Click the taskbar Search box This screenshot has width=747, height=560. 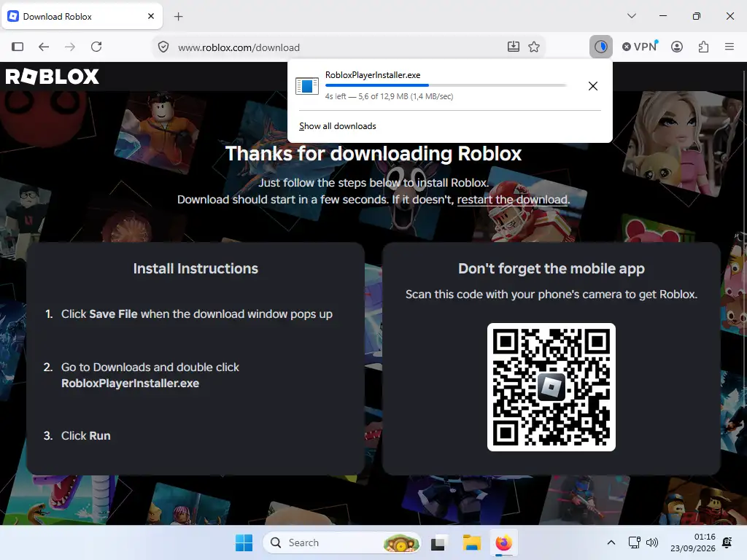tap(342, 542)
